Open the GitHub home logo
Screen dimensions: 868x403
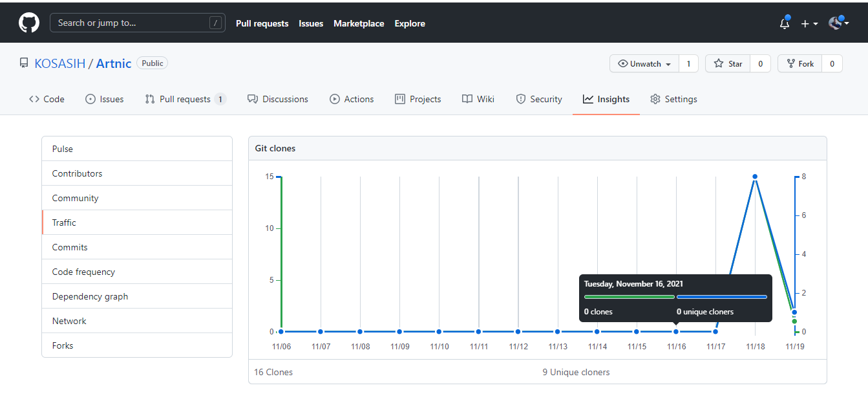(29, 23)
